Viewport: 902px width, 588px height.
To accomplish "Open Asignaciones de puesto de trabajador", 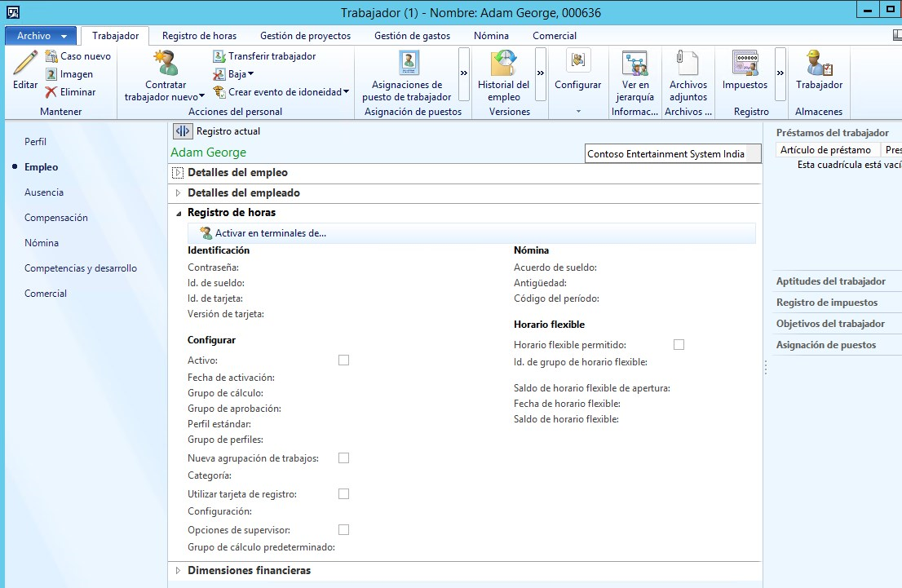I will click(407, 77).
